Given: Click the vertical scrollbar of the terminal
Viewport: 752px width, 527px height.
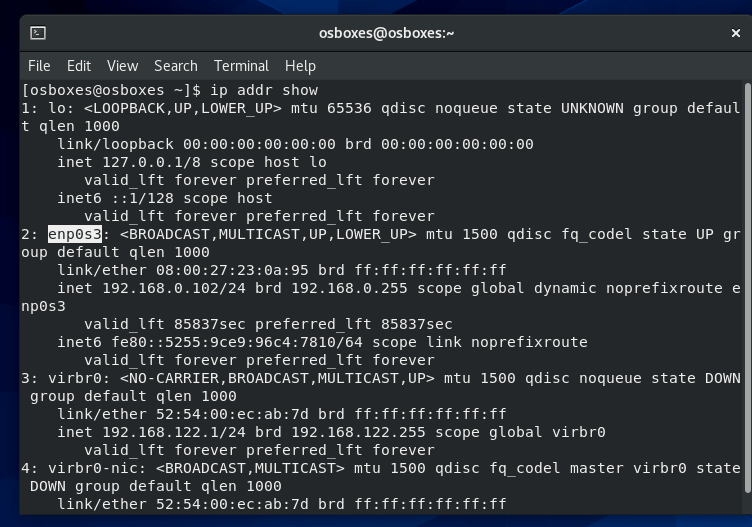Looking at the screenshot, I should (747, 288).
